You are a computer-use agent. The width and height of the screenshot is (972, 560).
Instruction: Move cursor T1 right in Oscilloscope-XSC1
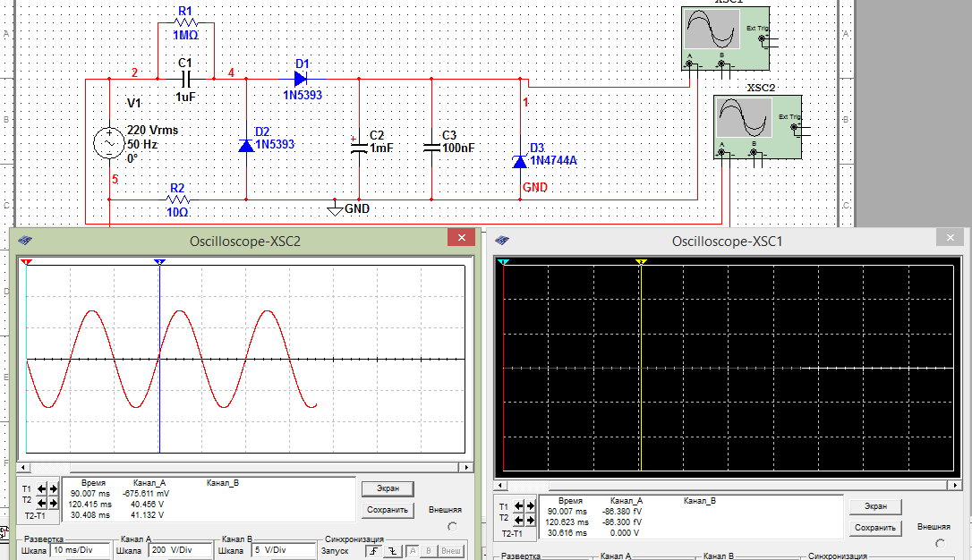coord(531,506)
